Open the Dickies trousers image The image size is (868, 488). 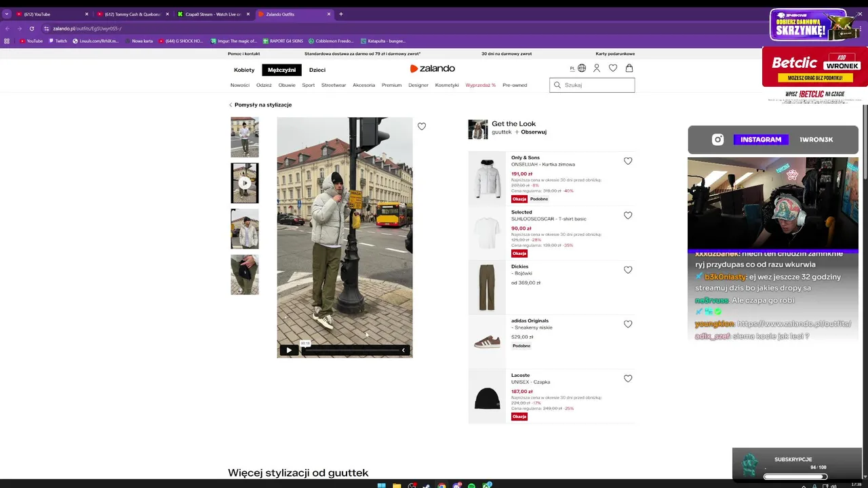487,287
